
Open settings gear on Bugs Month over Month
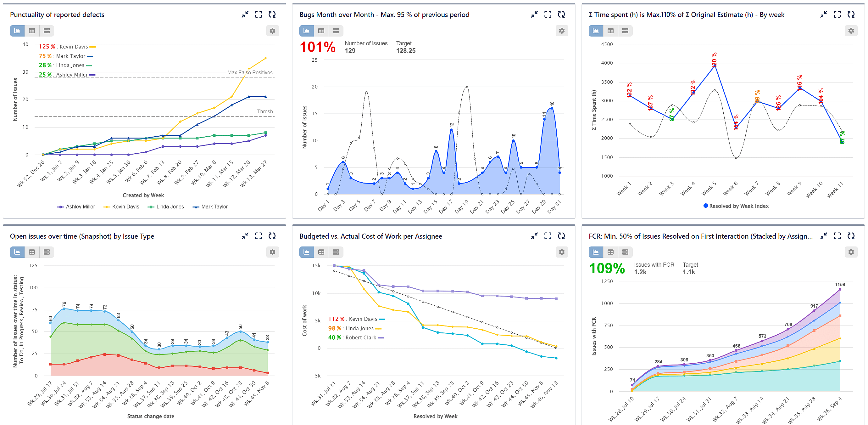click(x=562, y=30)
